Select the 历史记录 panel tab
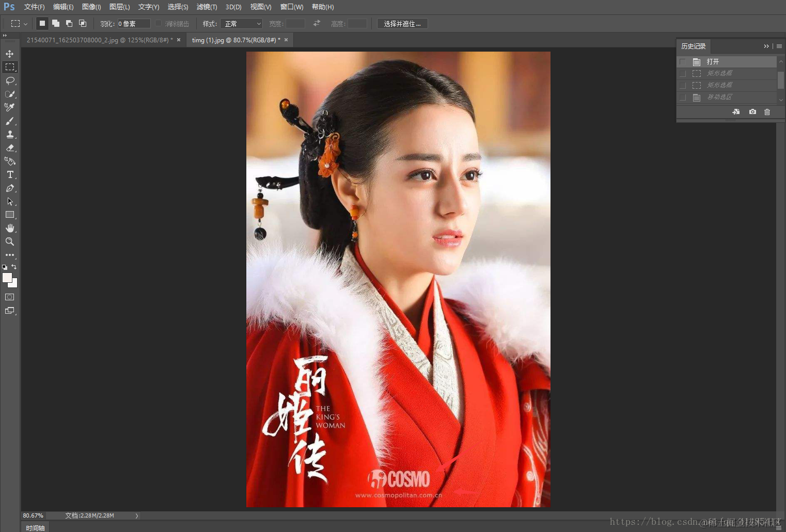 [x=694, y=46]
